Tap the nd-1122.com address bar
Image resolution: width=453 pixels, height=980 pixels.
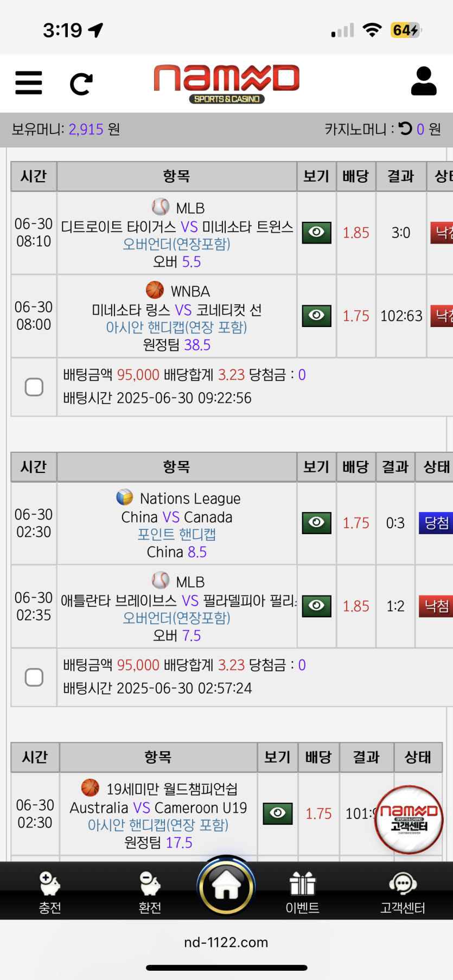[x=226, y=942]
